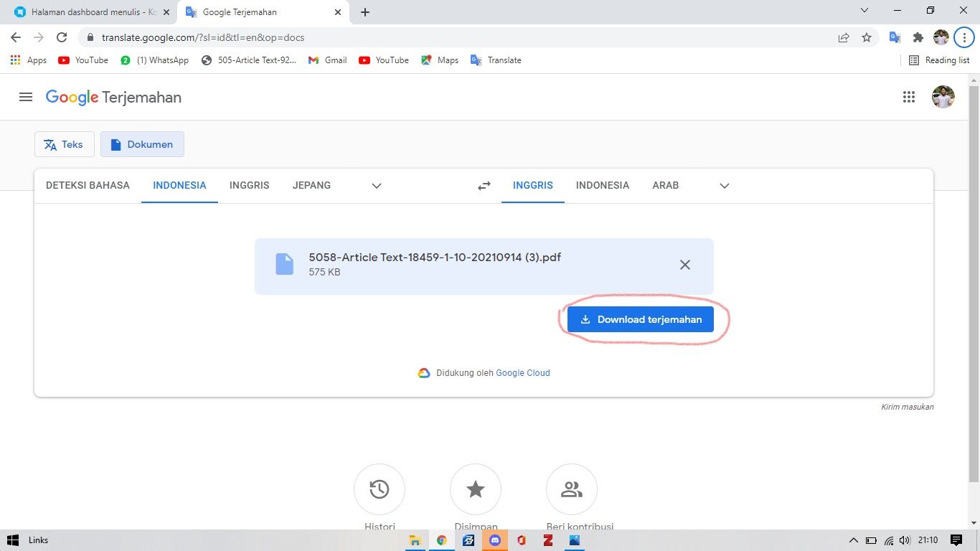
Task: Open the Wi-Fi network tray icon
Action: (889, 540)
